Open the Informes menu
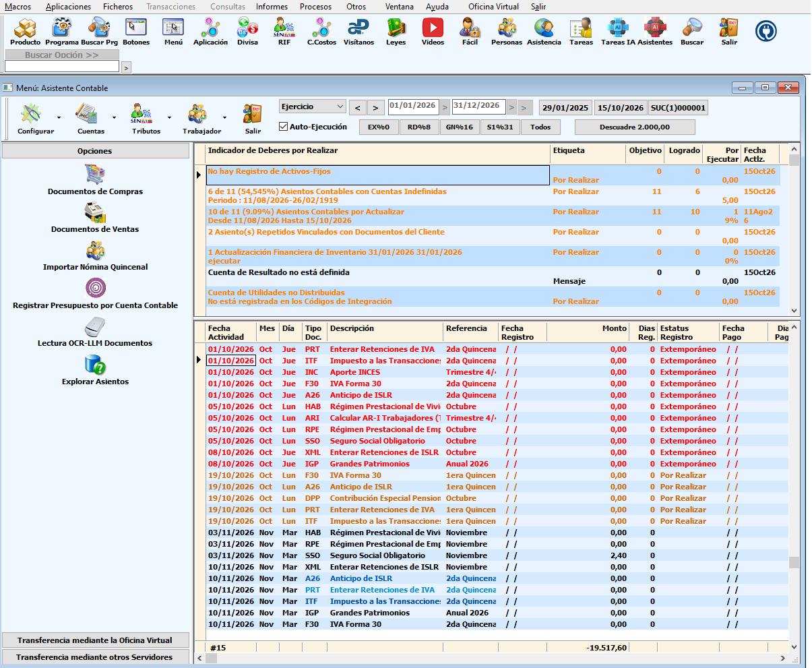This screenshot has height=668, width=812. click(272, 7)
